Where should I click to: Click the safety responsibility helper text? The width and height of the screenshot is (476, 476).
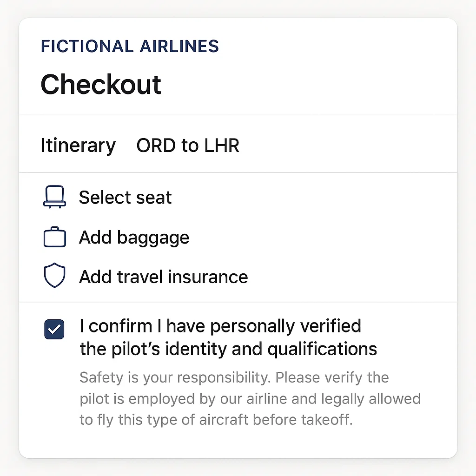click(x=250, y=398)
